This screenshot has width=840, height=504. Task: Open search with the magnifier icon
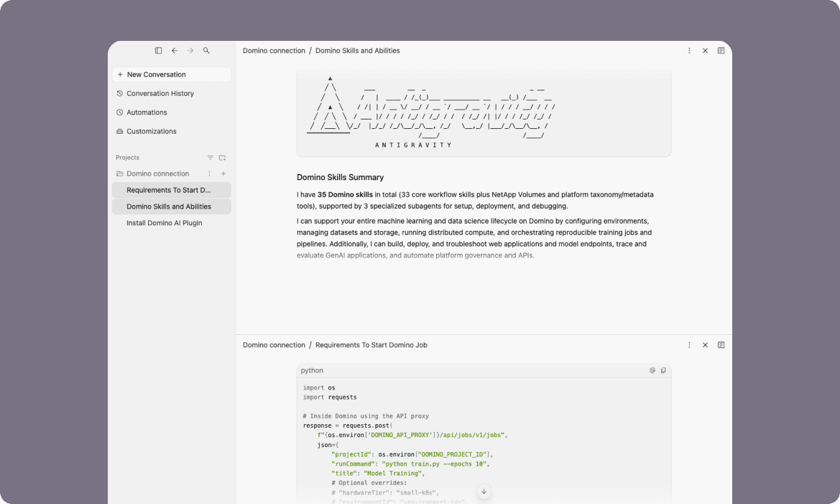click(x=207, y=51)
